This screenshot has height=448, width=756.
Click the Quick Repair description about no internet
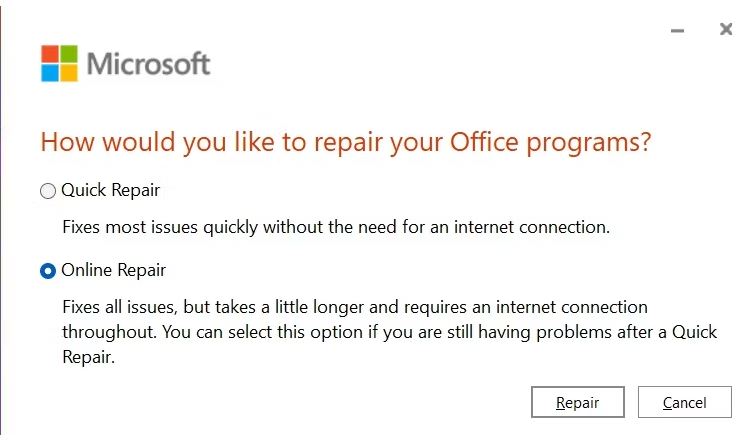point(336,227)
